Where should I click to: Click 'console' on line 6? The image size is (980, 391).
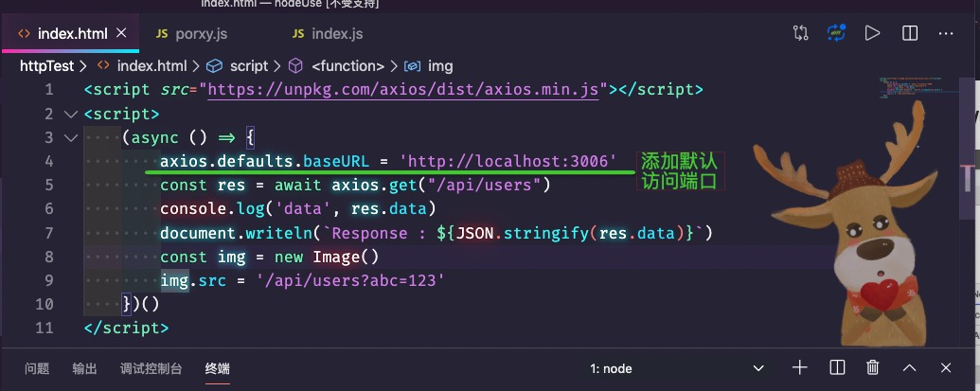coord(194,209)
